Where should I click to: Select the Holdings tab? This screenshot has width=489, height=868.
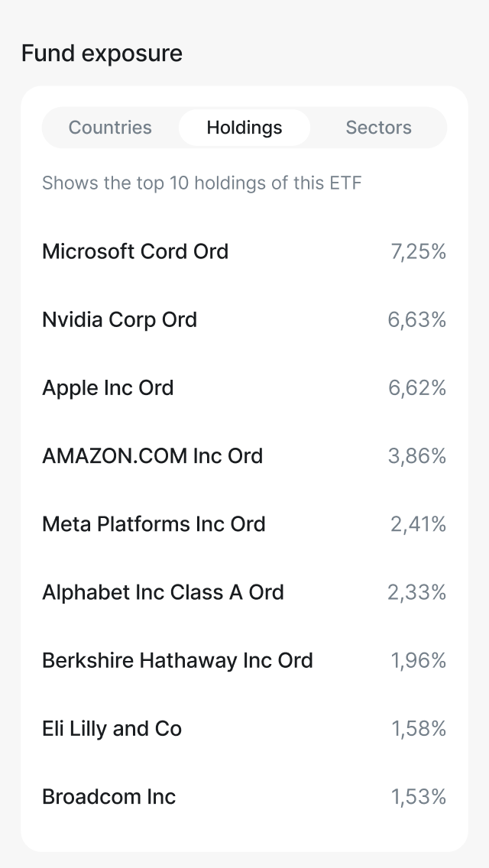coord(244,128)
